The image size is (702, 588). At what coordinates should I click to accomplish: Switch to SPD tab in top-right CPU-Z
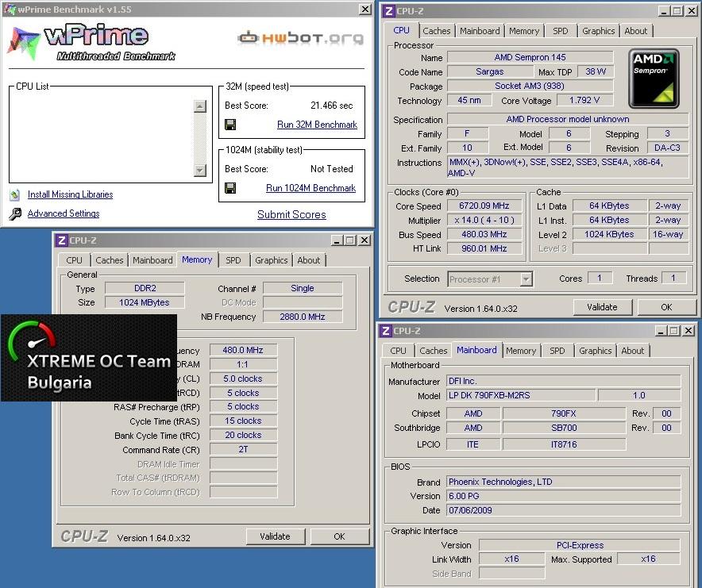560,31
